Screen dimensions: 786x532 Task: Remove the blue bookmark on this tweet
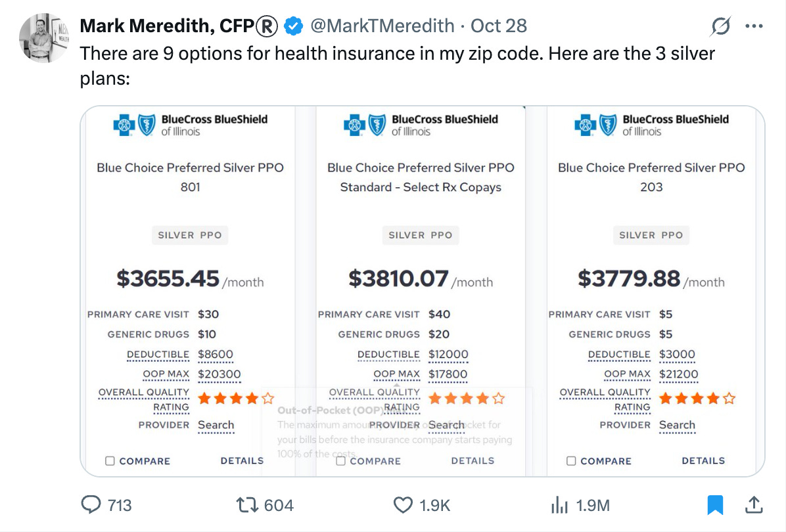716,505
